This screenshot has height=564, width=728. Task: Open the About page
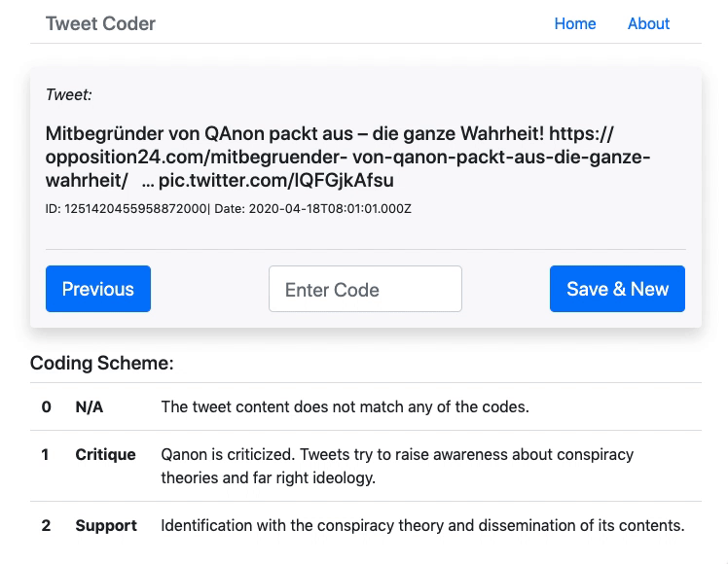pyautogui.click(x=648, y=23)
